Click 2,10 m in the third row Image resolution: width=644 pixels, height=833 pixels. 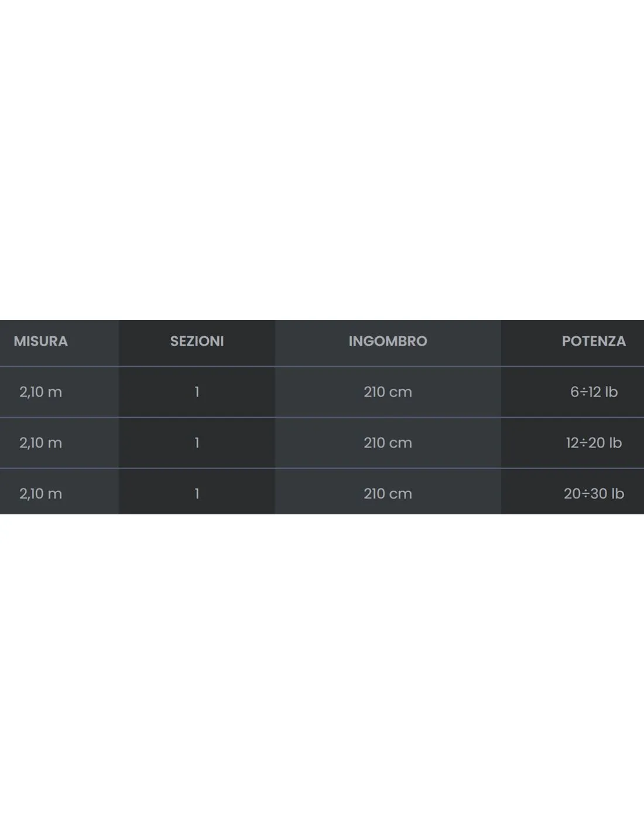point(40,494)
